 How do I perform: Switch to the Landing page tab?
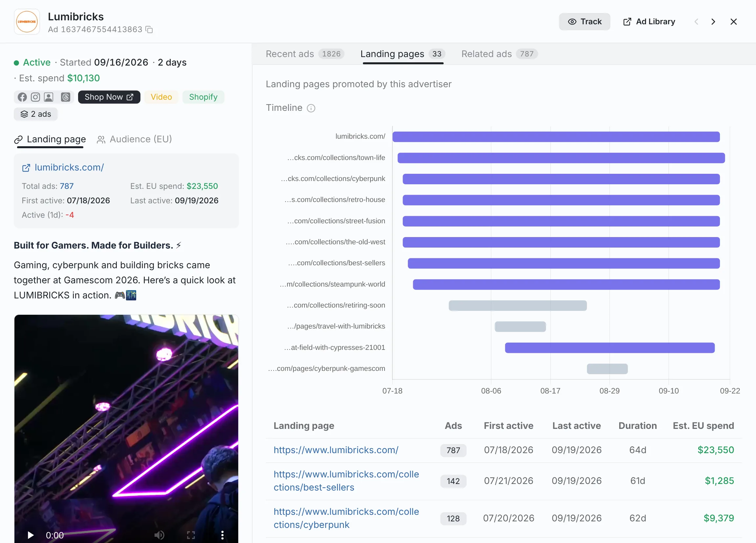(50, 139)
